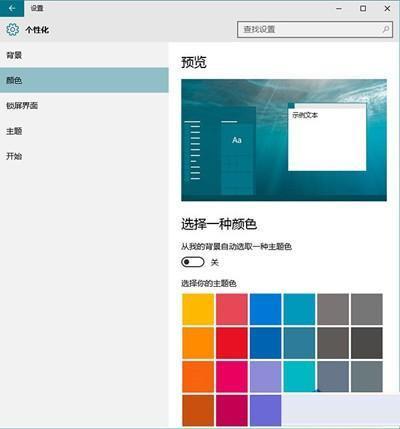Click the back arrow in title bar
The height and width of the screenshot is (429, 400).
(12, 8)
